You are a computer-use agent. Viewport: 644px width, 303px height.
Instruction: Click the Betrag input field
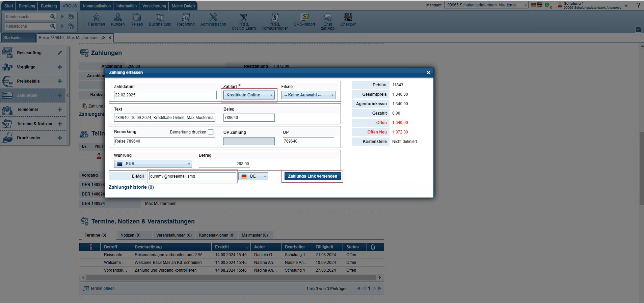click(224, 164)
